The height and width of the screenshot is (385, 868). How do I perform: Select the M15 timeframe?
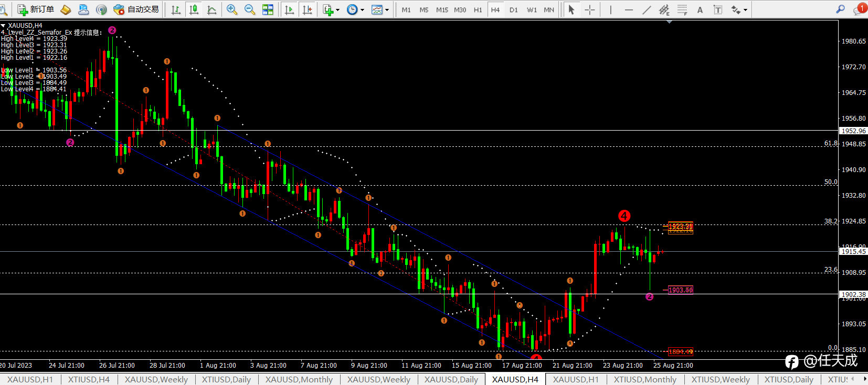point(442,9)
